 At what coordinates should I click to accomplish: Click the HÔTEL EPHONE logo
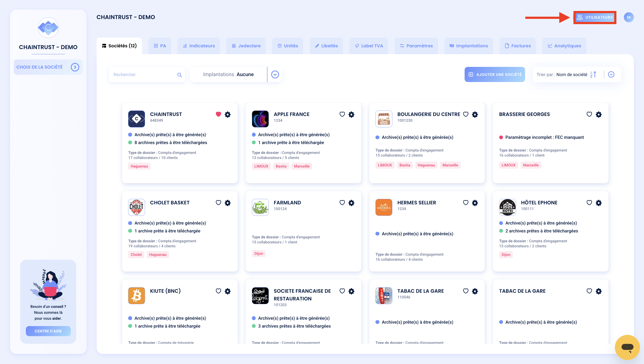pos(508,207)
